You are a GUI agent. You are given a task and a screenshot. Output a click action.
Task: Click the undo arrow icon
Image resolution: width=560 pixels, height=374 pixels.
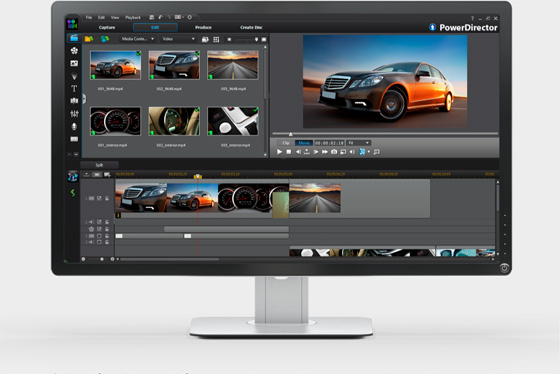click(160, 17)
